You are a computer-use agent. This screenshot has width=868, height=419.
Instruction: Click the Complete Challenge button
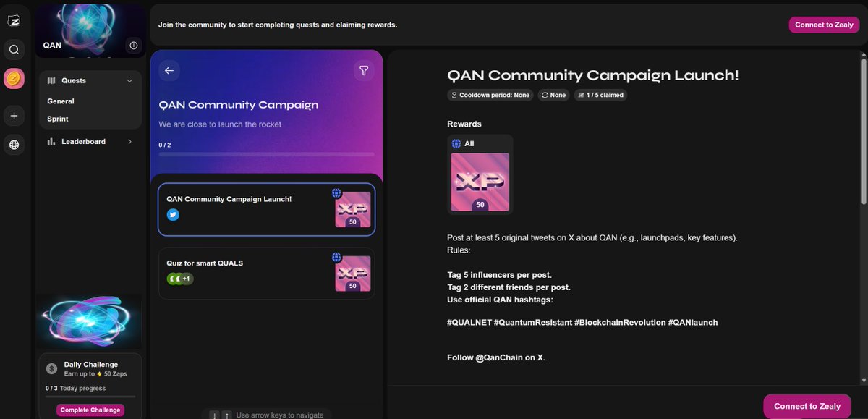click(90, 410)
